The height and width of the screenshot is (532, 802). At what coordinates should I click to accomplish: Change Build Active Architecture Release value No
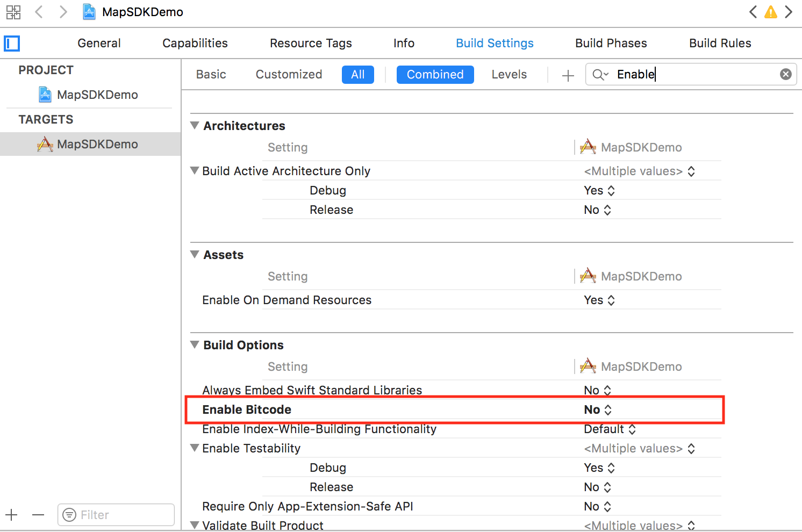(598, 210)
